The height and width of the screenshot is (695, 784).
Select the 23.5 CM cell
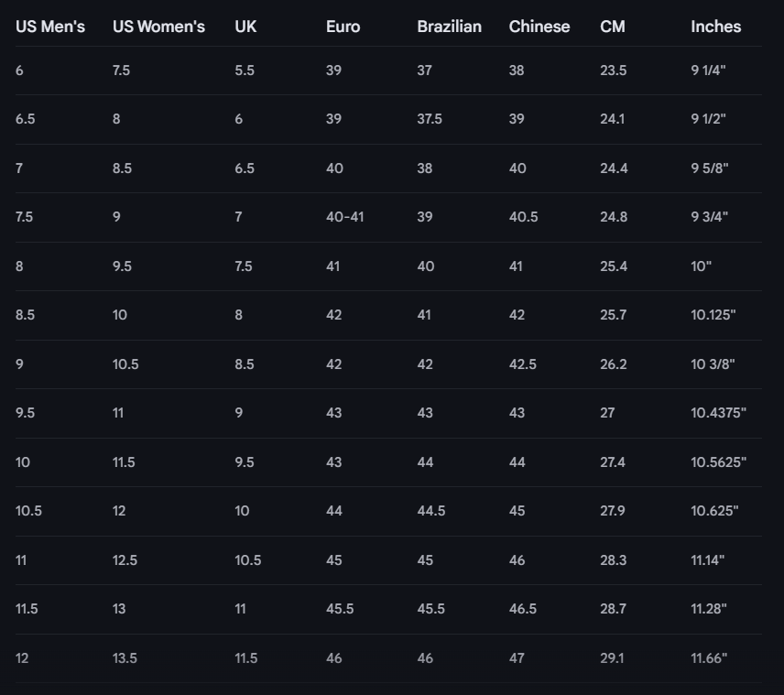point(613,71)
